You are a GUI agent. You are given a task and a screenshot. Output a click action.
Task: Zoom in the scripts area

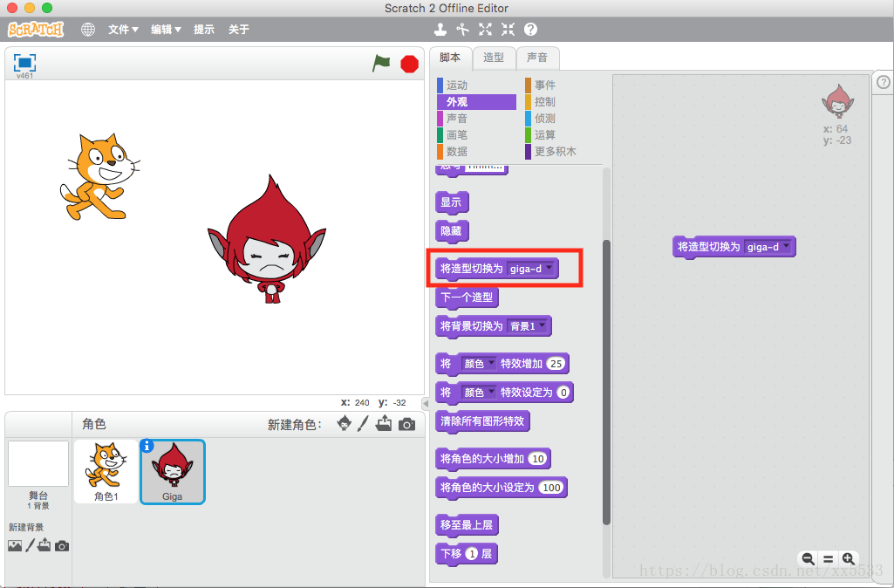point(849,559)
